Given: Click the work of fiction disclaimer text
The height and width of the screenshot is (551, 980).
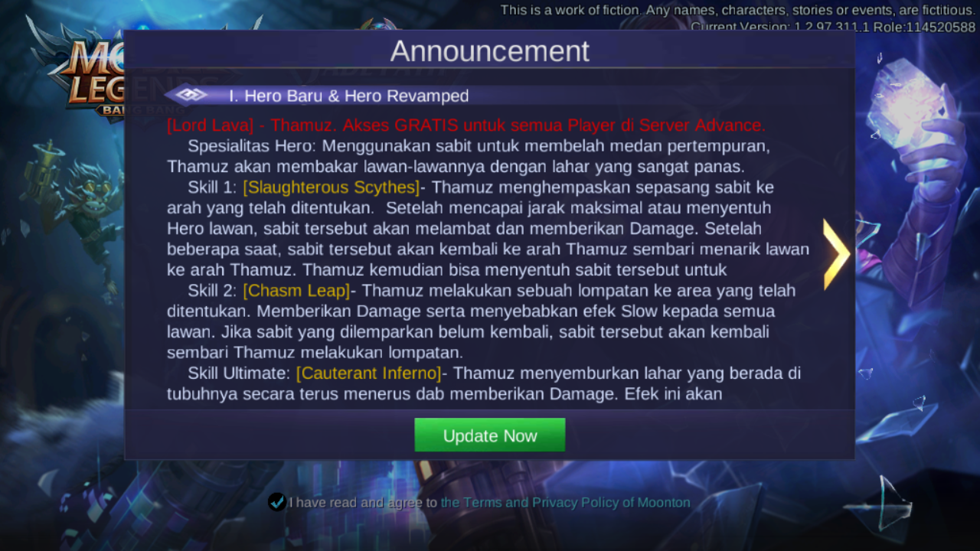Looking at the screenshot, I should 738,10.
